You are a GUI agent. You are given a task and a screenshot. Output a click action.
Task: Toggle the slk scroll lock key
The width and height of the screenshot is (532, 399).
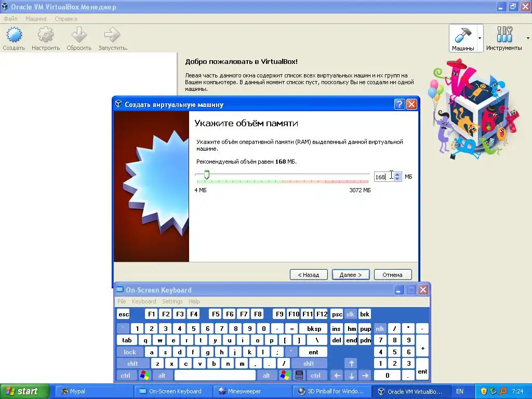click(x=350, y=314)
